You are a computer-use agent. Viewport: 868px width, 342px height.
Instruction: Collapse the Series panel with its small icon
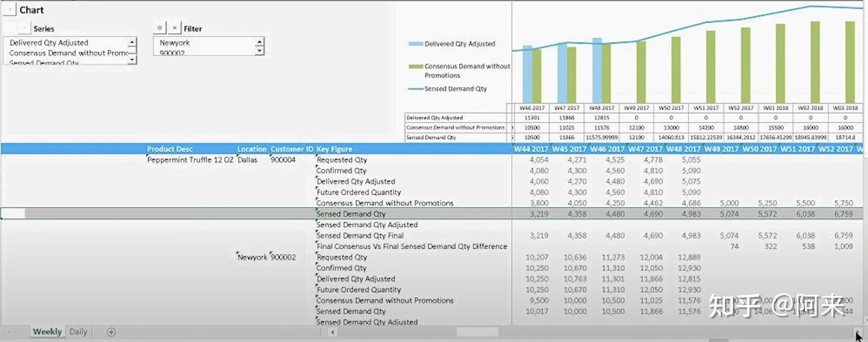24,28
